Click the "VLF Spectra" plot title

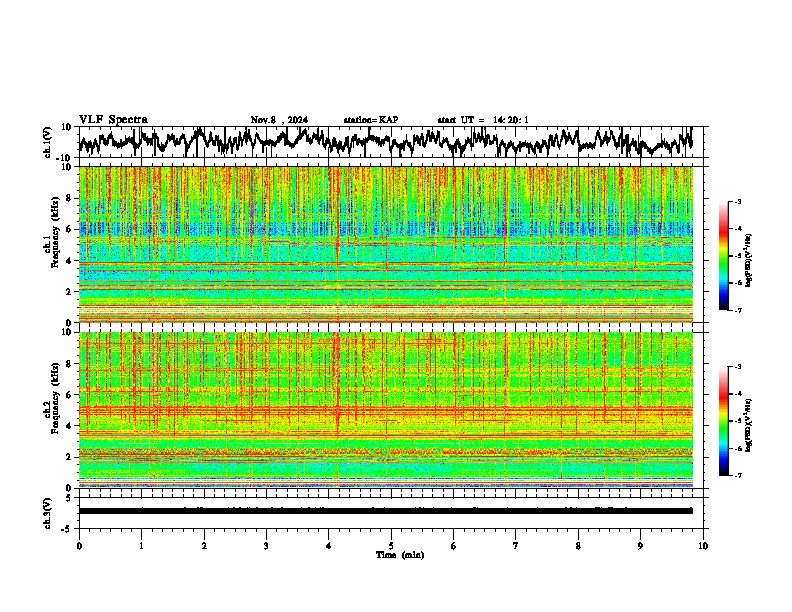pos(113,119)
